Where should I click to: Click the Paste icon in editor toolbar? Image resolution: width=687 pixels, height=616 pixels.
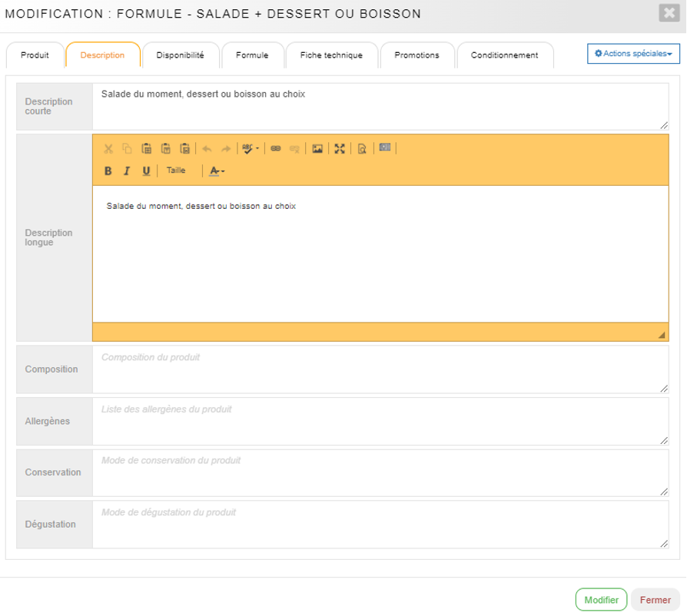[x=146, y=149]
